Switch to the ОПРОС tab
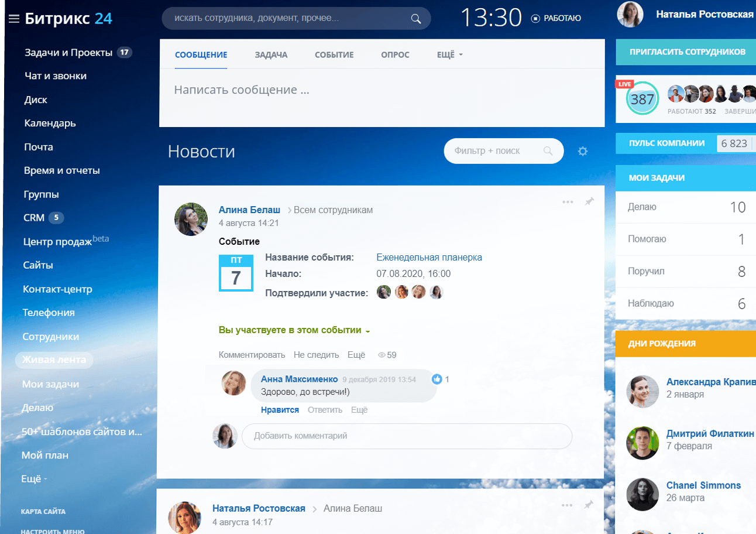756x534 pixels. [395, 55]
